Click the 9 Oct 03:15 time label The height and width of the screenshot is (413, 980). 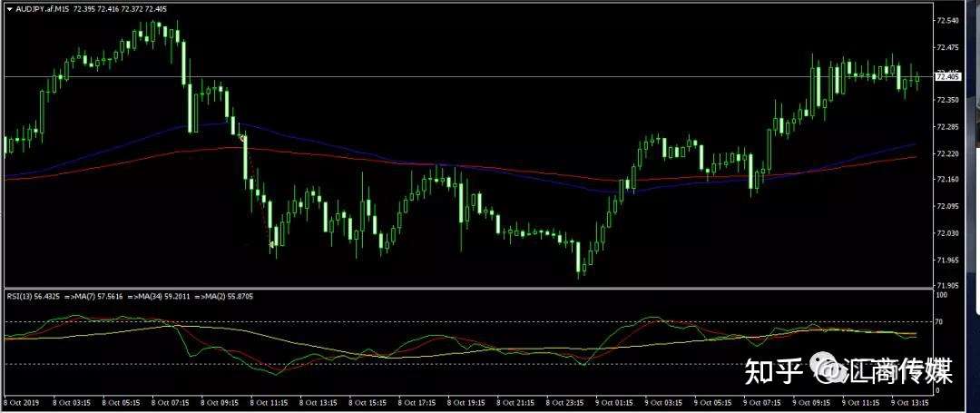(663, 403)
